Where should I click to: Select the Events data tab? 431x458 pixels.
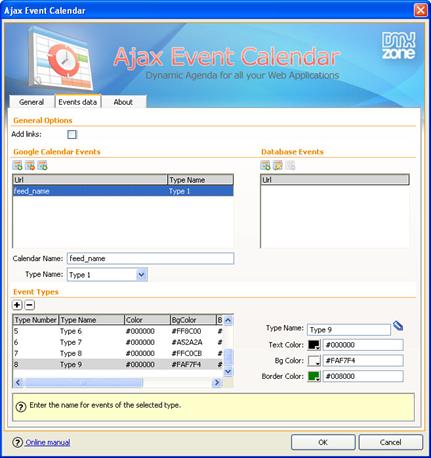(x=78, y=102)
